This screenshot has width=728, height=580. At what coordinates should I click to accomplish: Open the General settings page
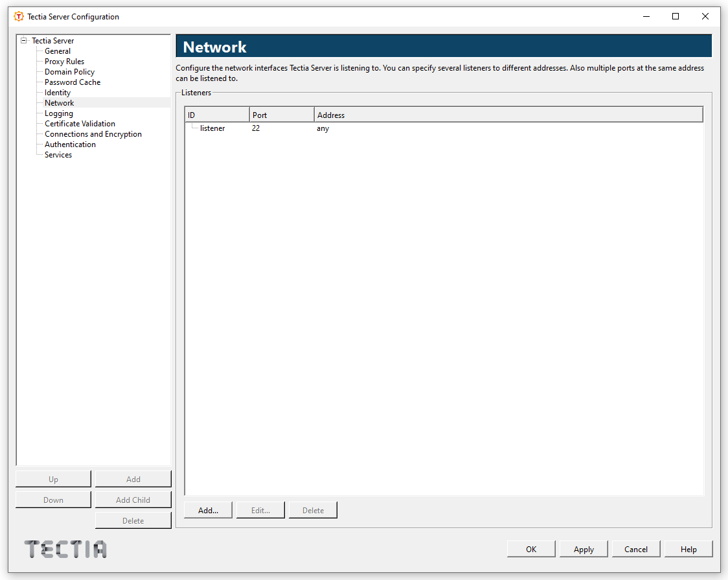click(58, 51)
